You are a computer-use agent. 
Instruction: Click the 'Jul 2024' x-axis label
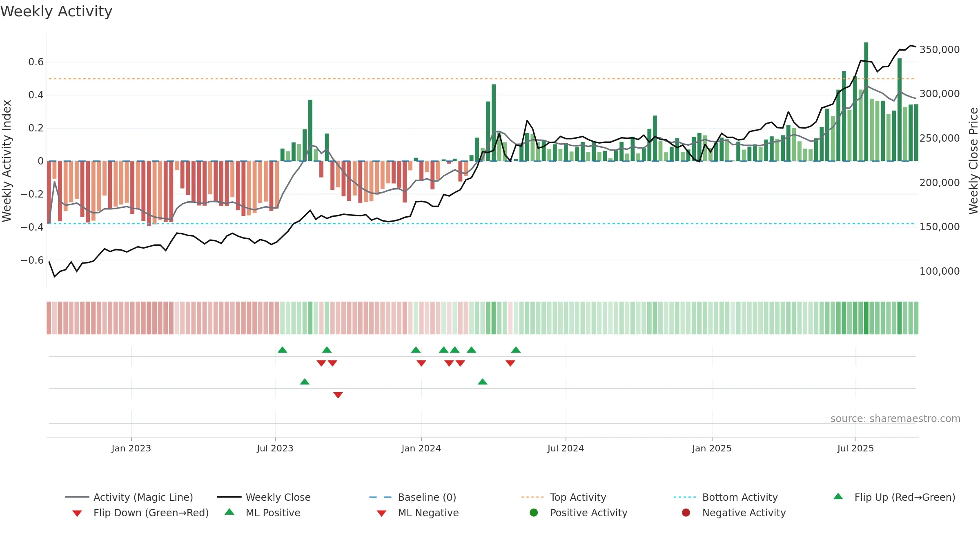(566, 449)
